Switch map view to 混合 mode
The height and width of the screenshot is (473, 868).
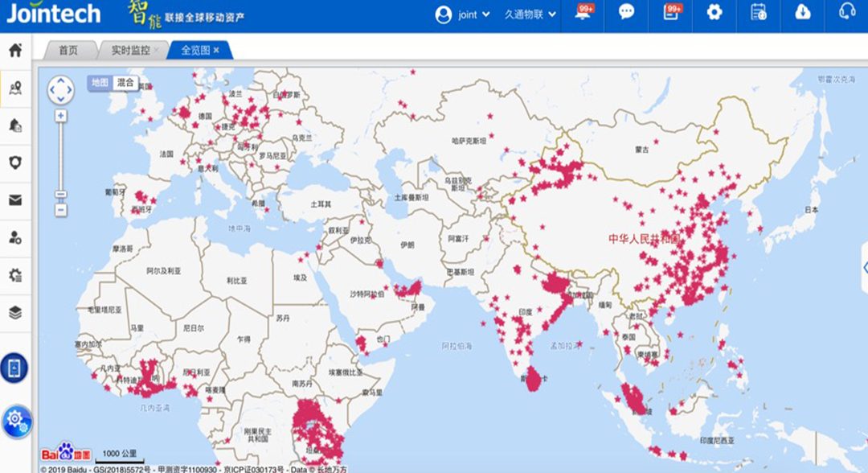(x=125, y=82)
